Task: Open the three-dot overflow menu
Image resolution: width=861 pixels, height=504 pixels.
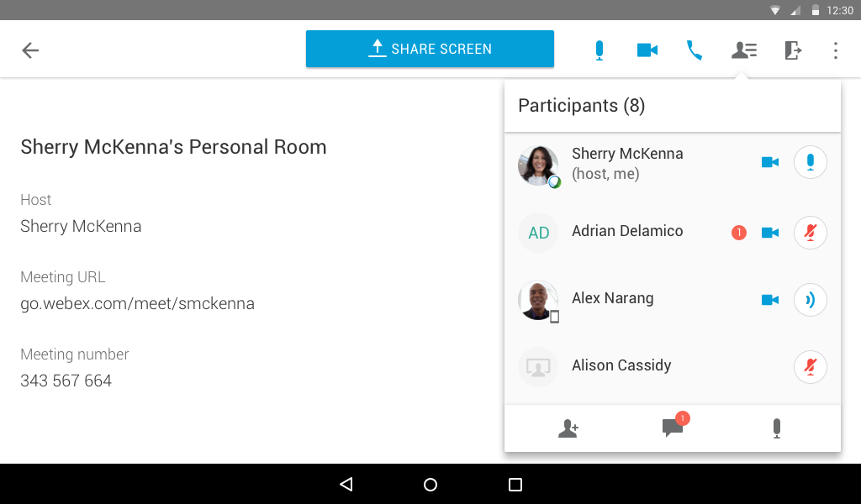Action: click(835, 50)
